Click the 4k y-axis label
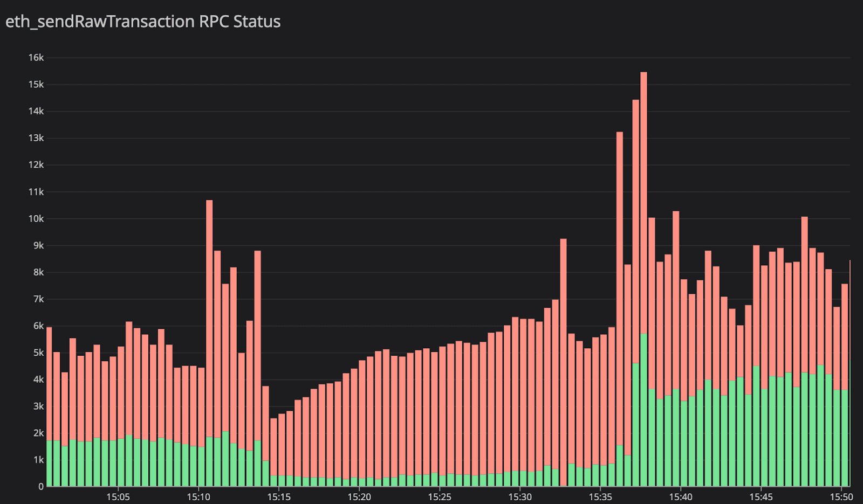 [x=39, y=379]
